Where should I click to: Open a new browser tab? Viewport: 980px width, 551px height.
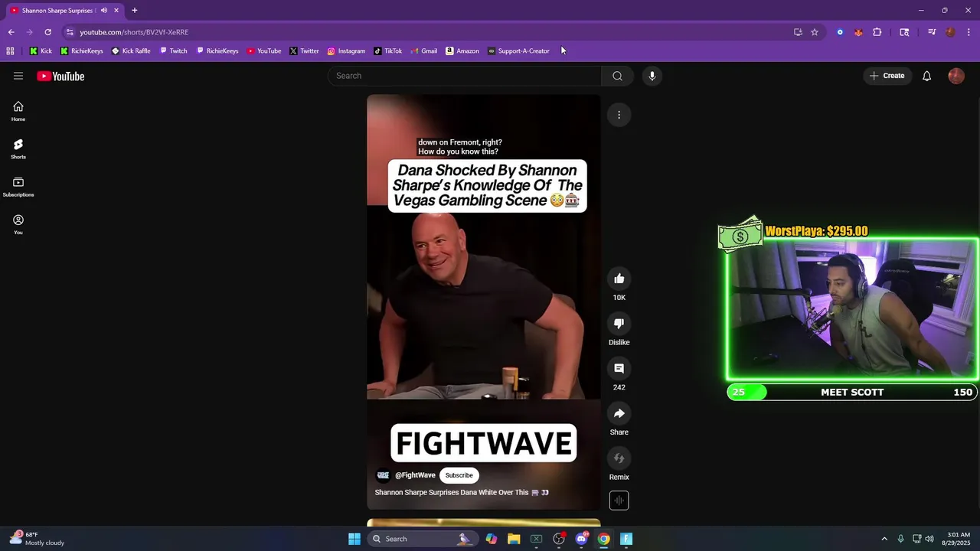(x=134, y=11)
